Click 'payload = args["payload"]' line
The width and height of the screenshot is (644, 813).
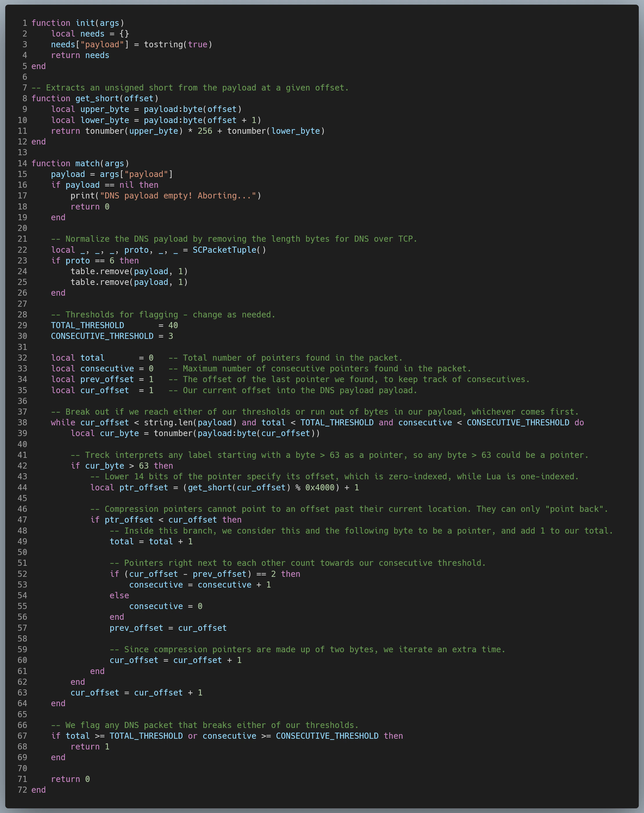point(112,174)
